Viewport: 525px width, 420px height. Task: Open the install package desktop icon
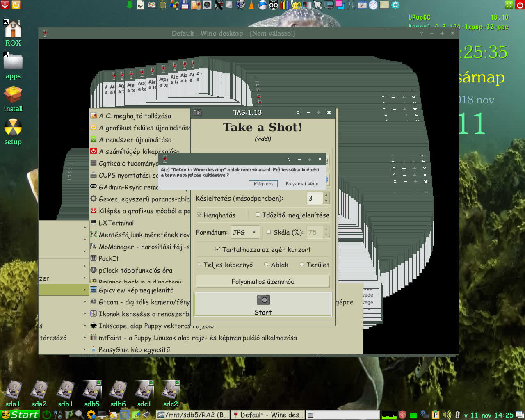coord(13,95)
